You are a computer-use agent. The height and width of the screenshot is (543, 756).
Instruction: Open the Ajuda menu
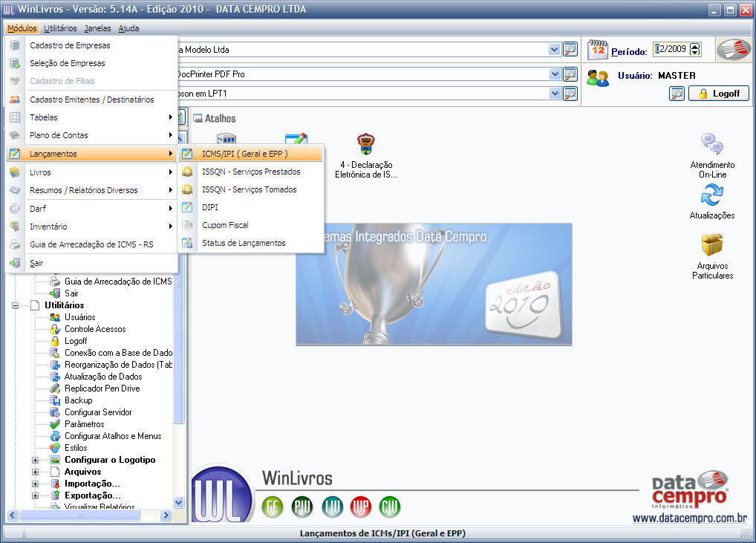pyautogui.click(x=128, y=28)
